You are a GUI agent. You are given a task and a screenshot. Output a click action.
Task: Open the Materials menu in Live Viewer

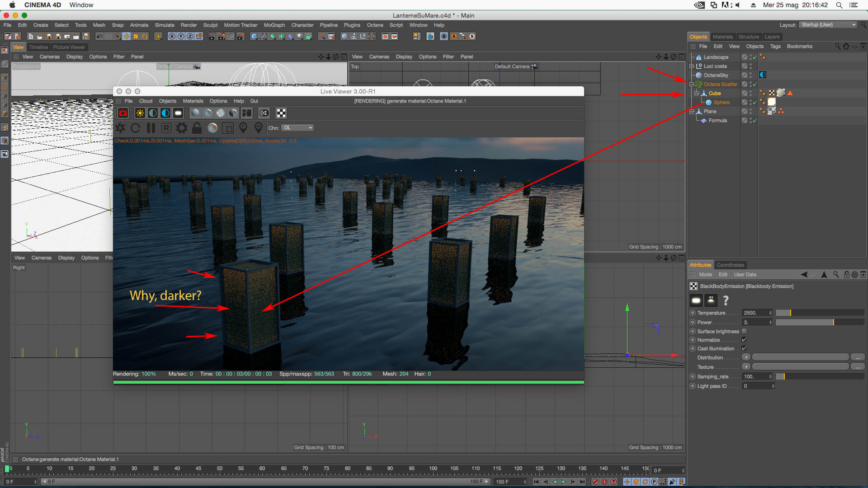click(x=193, y=101)
